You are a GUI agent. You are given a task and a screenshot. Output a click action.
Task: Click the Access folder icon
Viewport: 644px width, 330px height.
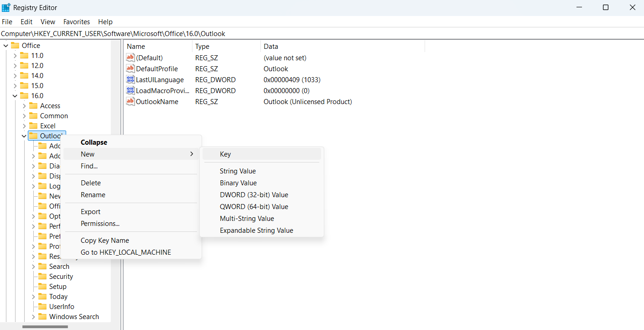[x=33, y=105]
